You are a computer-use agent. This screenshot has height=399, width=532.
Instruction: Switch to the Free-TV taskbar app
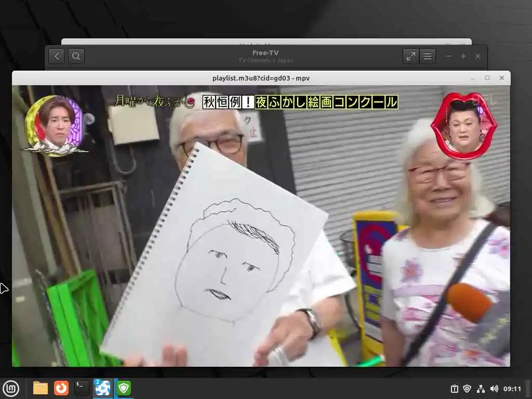(x=103, y=388)
